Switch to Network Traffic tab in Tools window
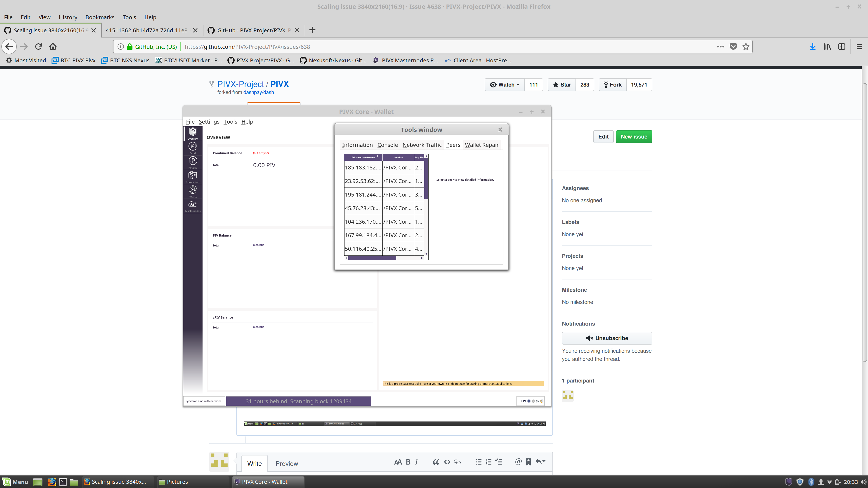868x488 pixels. [x=422, y=145]
